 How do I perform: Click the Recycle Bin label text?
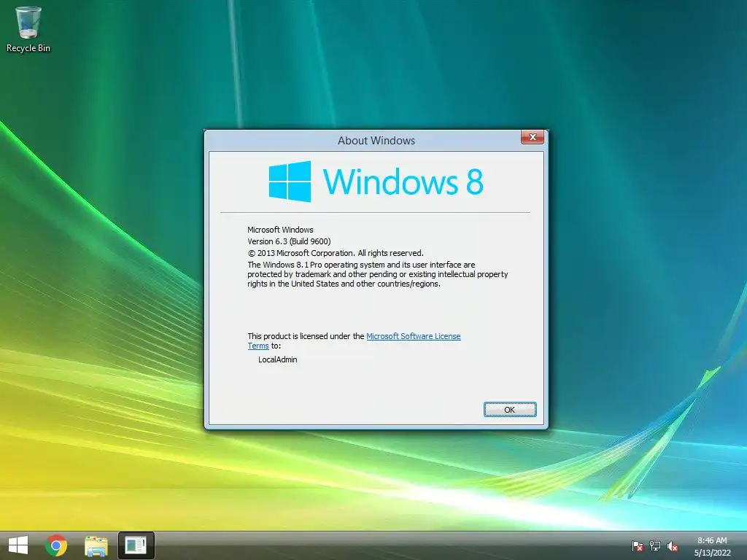coord(28,48)
